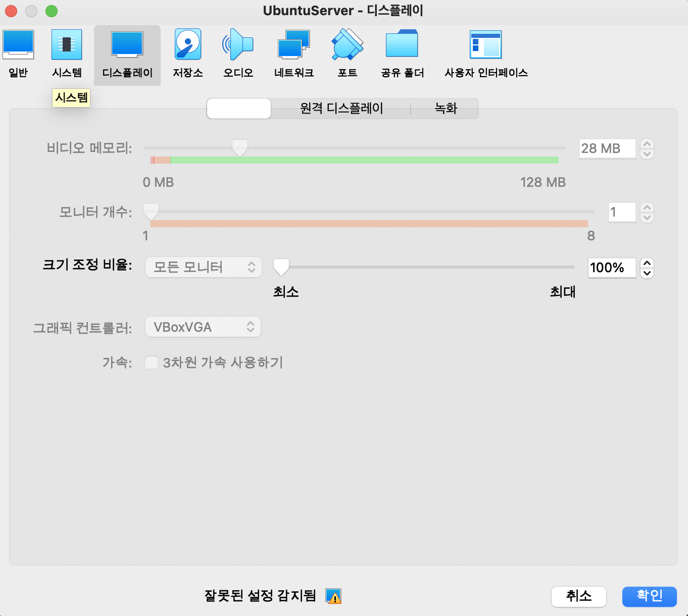The image size is (688, 616).
Task: Open the 모든 모니터 dropdown
Action: pyautogui.click(x=204, y=267)
